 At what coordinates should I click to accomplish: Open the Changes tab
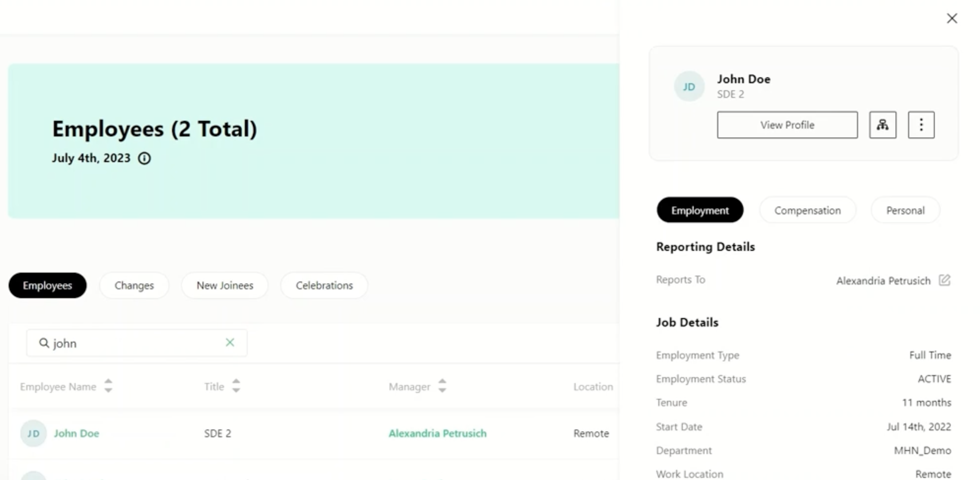click(x=134, y=285)
